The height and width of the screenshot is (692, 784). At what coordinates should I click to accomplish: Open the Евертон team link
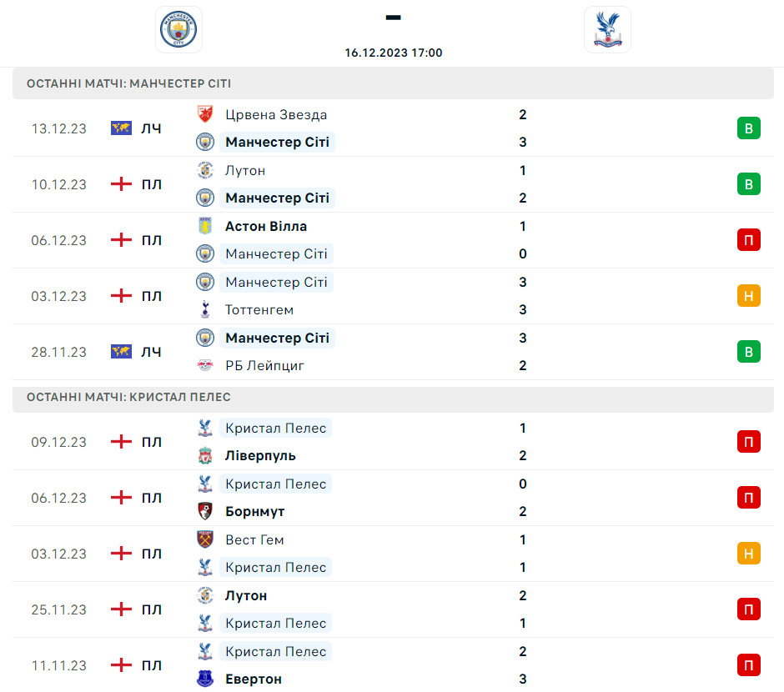(x=253, y=679)
